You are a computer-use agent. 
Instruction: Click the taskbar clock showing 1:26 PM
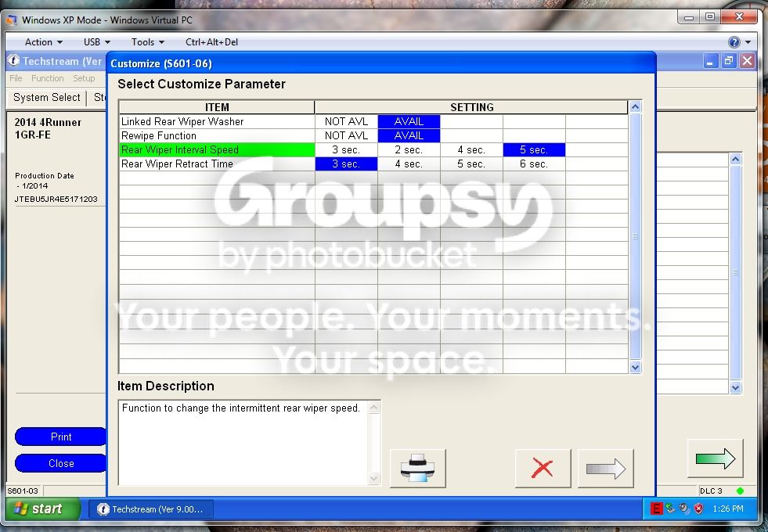(728, 509)
